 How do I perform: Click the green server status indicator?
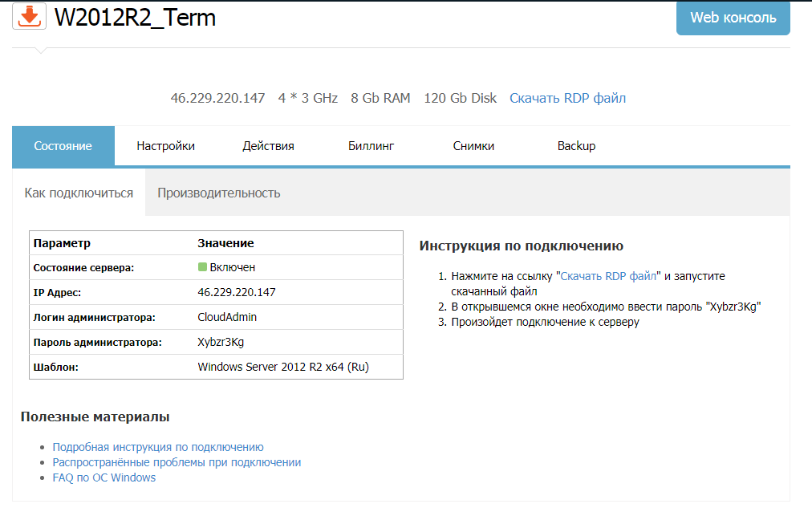click(x=202, y=267)
